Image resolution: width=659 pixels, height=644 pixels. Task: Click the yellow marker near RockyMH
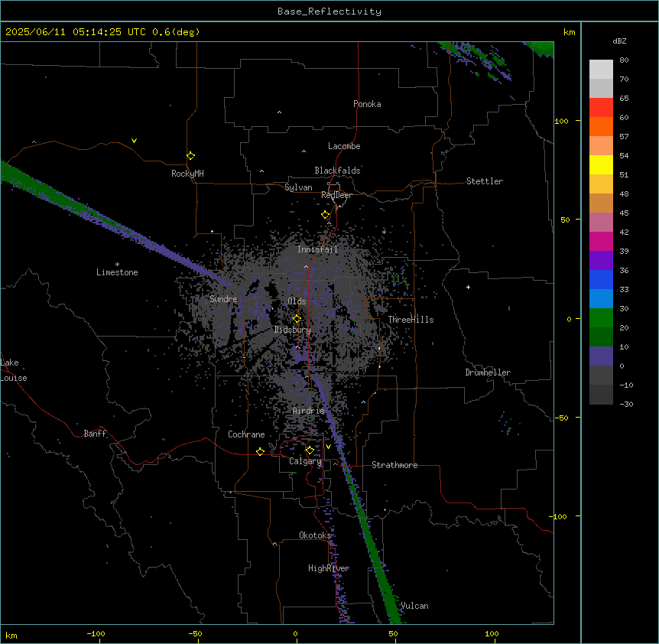pyautogui.click(x=191, y=156)
